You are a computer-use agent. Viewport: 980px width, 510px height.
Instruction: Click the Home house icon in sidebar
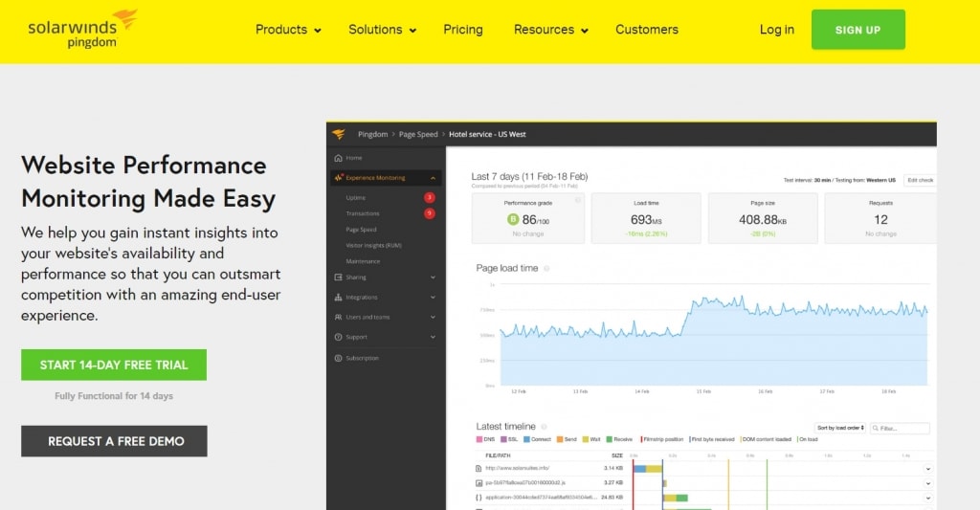point(338,158)
